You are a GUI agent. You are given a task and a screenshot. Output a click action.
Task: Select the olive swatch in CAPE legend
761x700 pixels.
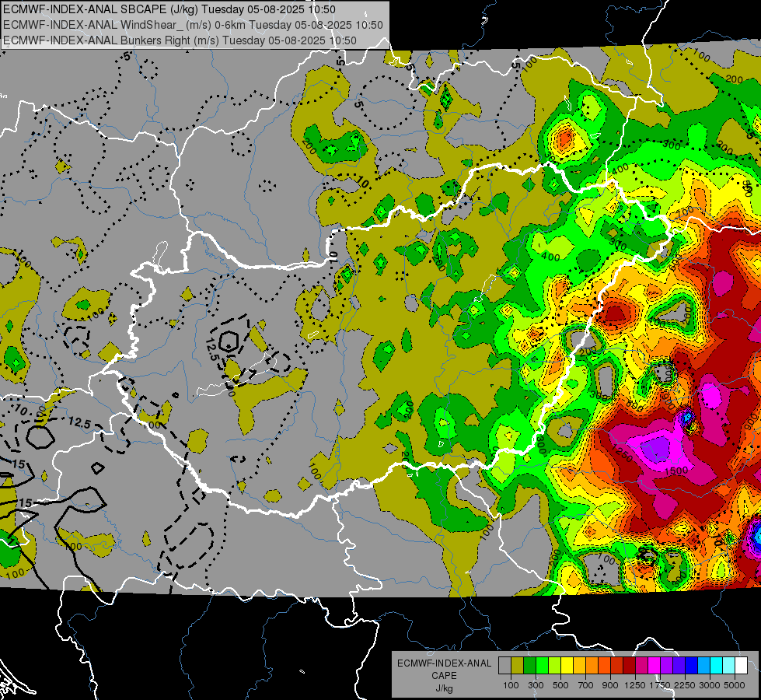(x=518, y=665)
